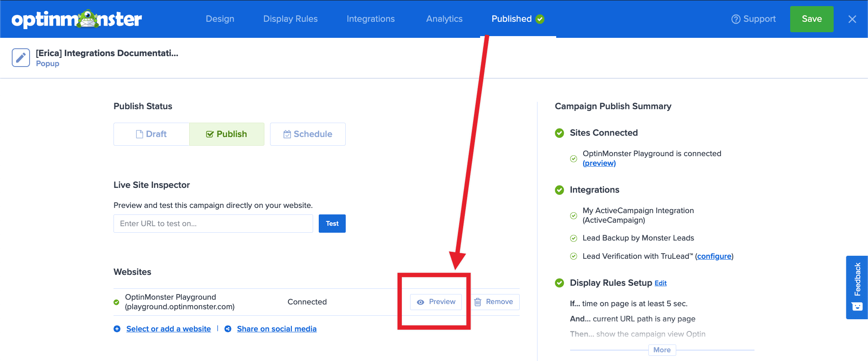Click the share icon beside Share on social media
The image size is (868, 361).
228,329
